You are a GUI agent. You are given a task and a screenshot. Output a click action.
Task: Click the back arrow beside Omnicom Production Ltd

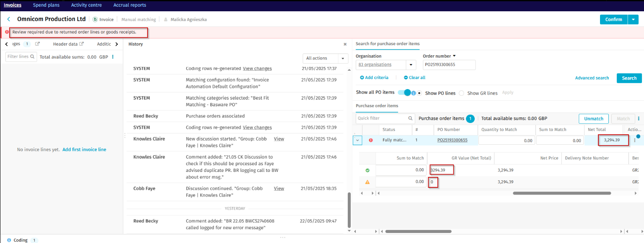tap(9, 19)
